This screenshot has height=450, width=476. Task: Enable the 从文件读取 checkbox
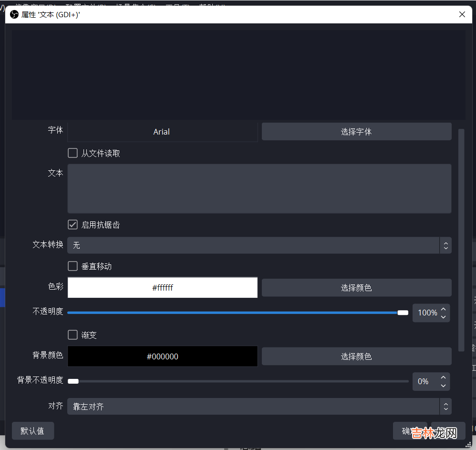tap(73, 153)
